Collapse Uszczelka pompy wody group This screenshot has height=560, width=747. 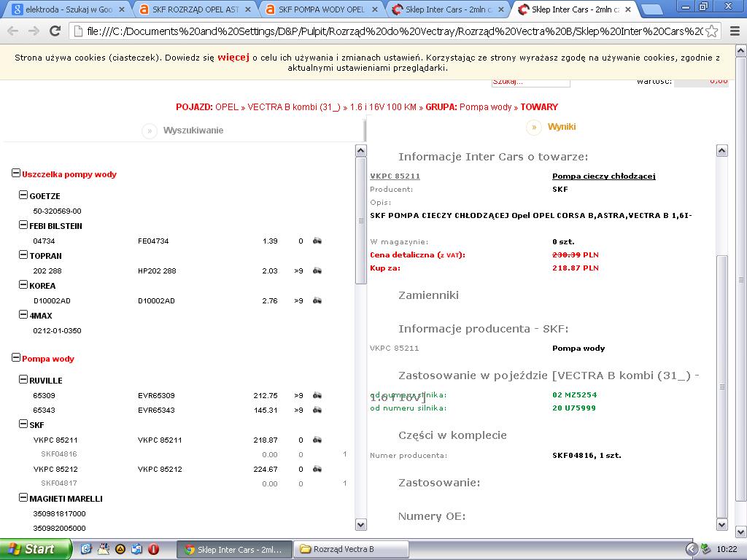tap(16, 174)
